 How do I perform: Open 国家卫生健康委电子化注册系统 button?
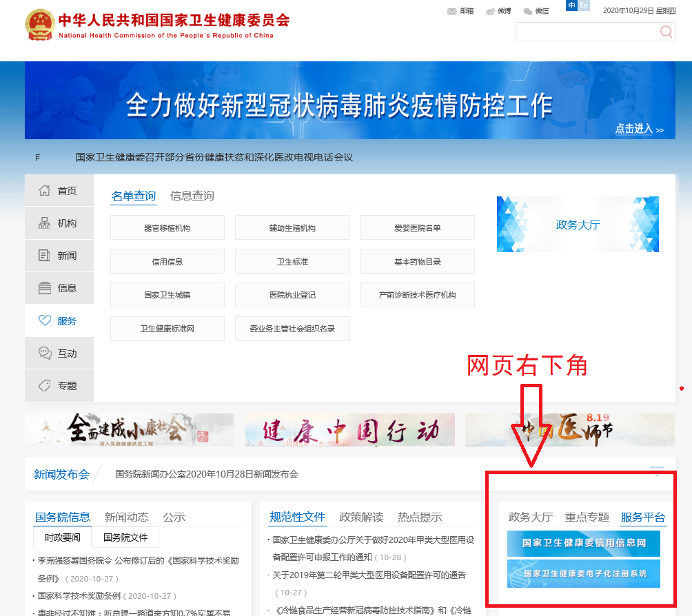(583, 573)
